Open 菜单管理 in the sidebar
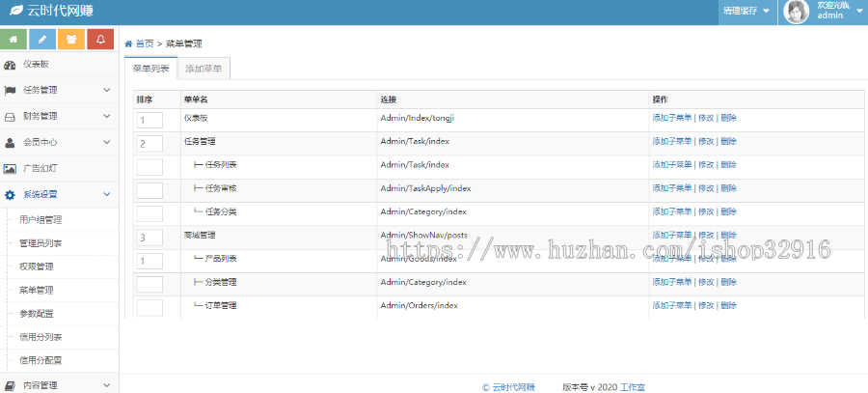This screenshot has height=393, width=868. coord(36,290)
